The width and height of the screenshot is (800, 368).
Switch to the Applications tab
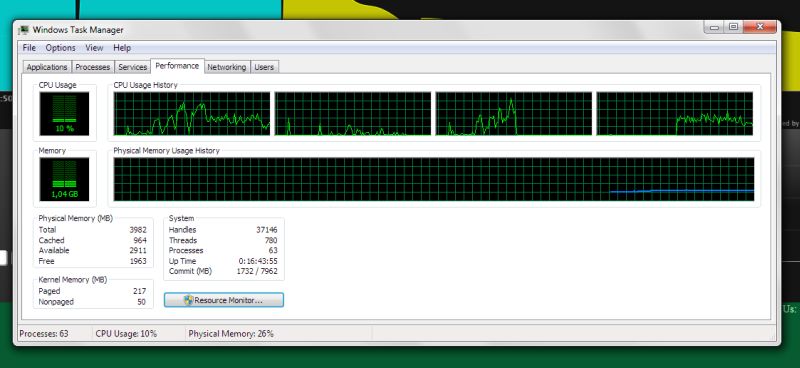[47, 67]
